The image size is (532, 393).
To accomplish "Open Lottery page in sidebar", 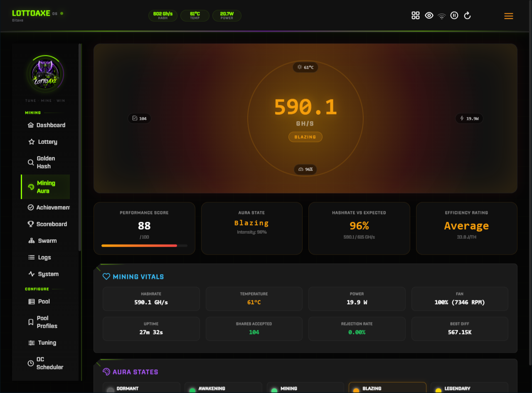I will (x=45, y=142).
